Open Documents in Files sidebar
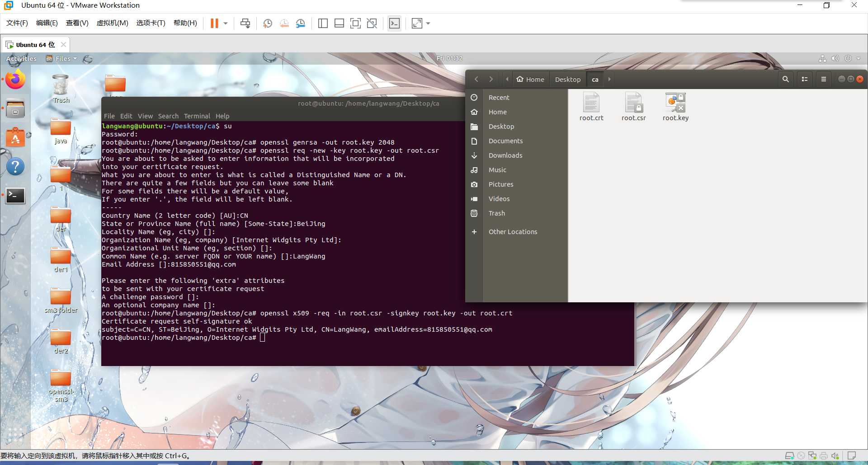This screenshot has height=465, width=868. point(516,141)
